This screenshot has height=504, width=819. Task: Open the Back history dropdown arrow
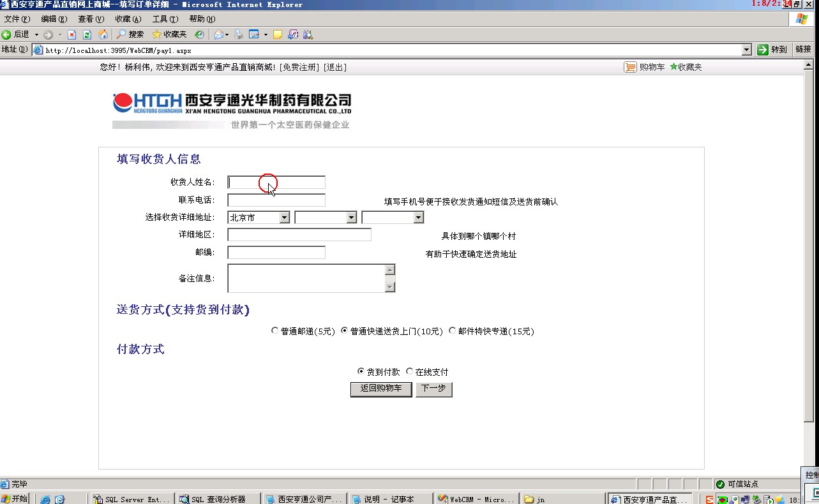(x=36, y=34)
